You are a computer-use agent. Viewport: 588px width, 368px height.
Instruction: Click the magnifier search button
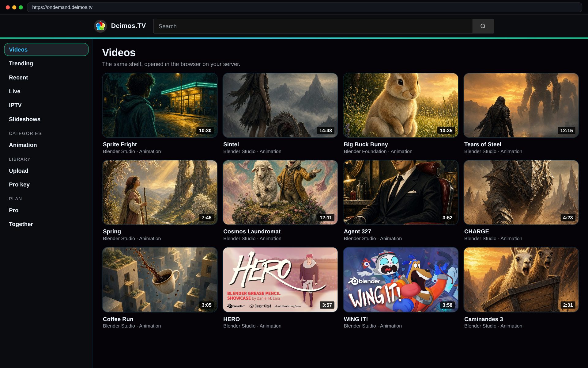pos(483,26)
